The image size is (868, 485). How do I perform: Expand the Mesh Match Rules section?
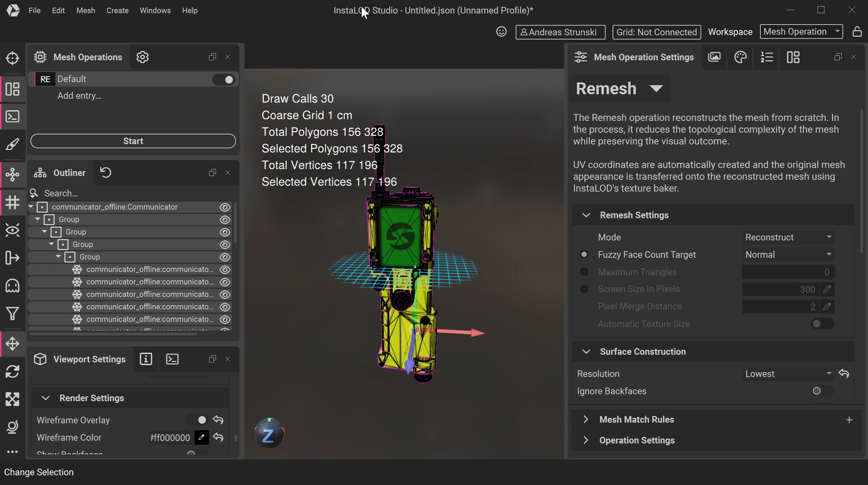pos(586,420)
